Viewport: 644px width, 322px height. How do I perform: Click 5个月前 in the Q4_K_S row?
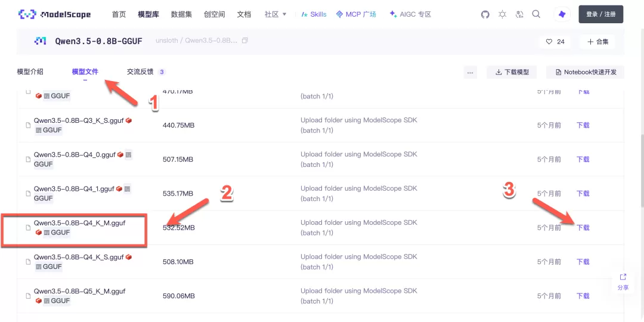pos(549,262)
